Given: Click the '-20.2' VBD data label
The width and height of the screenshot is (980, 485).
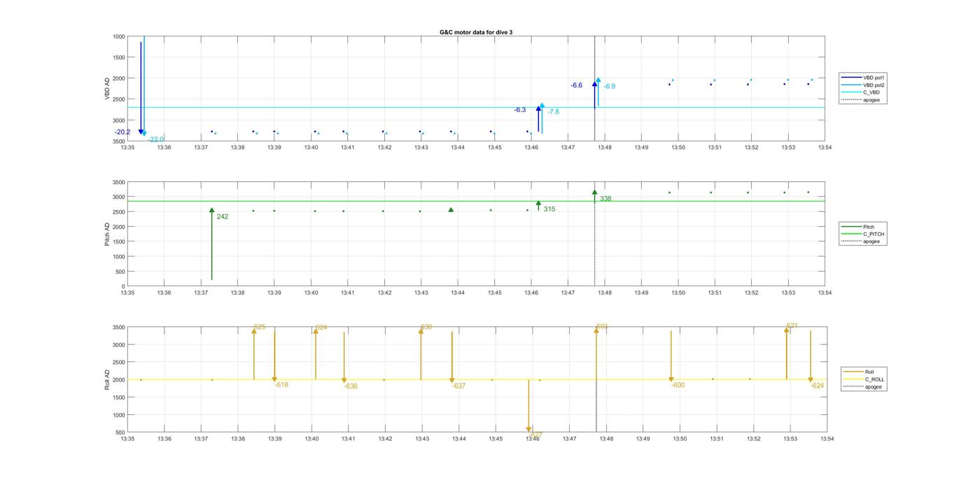Looking at the screenshot, I should pyautogui.click(x=122, y=132).
